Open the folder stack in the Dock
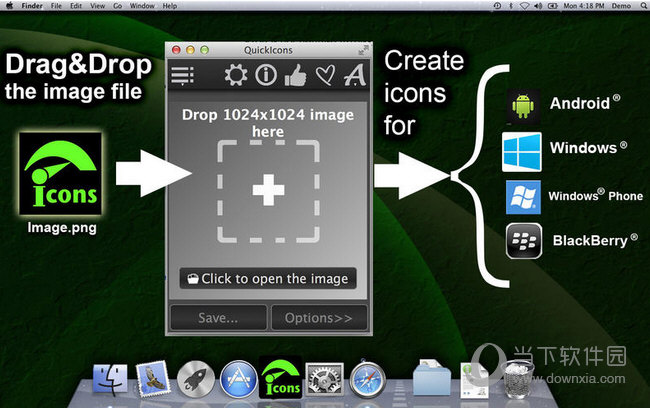Image resolution: width=650 pixels, height=408 pixels. 431,377
